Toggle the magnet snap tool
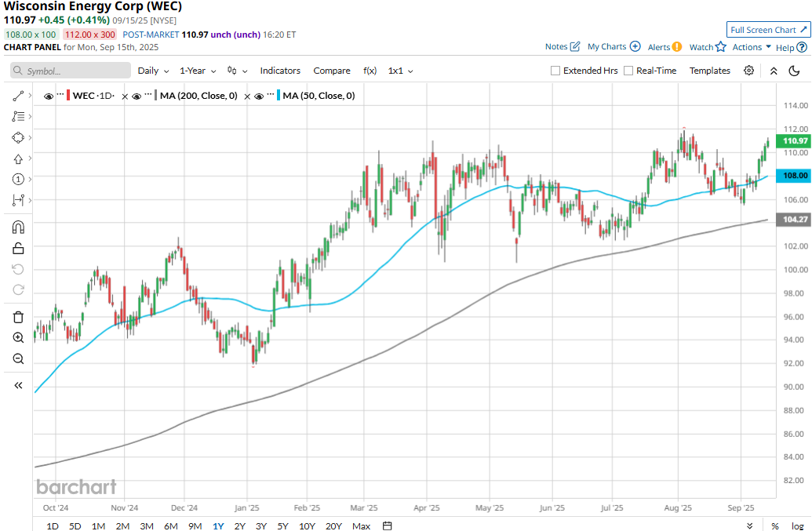Screen dimensions: 812x531 coord(18,227)
